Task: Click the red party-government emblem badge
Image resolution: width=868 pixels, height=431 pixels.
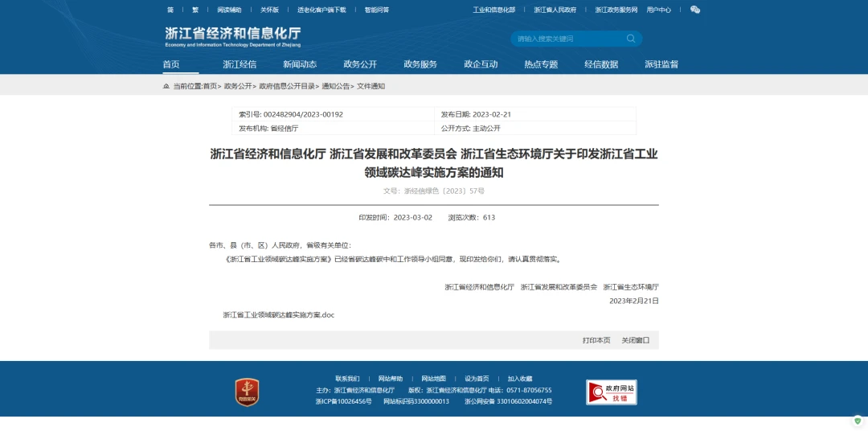Action: pyautogui.click(x=247, y=392)
